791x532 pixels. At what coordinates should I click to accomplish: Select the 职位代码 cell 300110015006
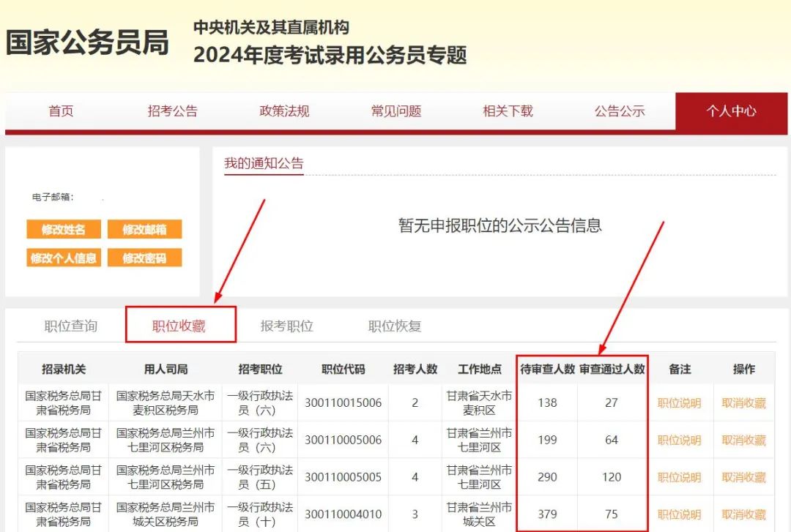(343, 403)
